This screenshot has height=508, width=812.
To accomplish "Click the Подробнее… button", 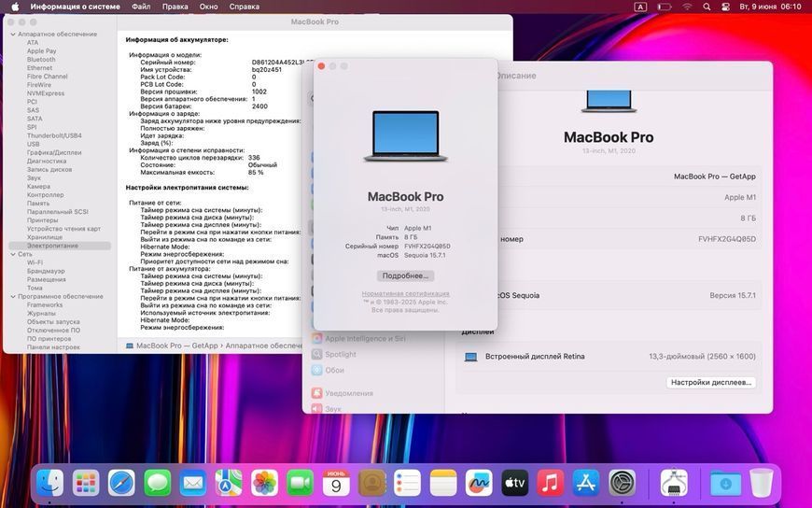I will [405, 275].
